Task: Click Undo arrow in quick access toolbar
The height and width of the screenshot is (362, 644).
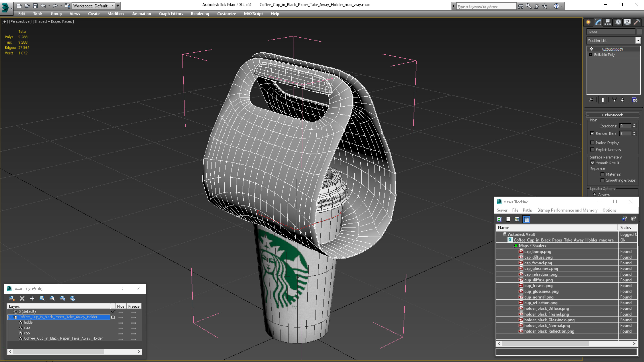Action: [x=43, y=6]
